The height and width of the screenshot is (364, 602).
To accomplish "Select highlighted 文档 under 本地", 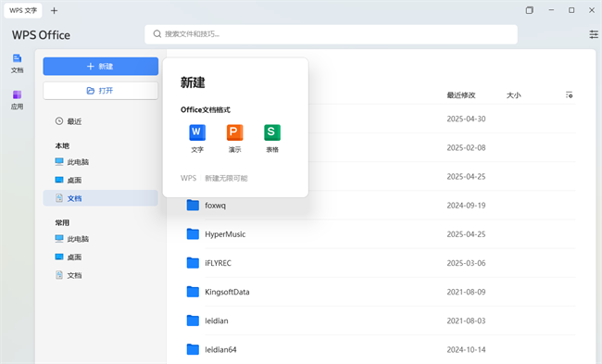I will click(101, 198).
